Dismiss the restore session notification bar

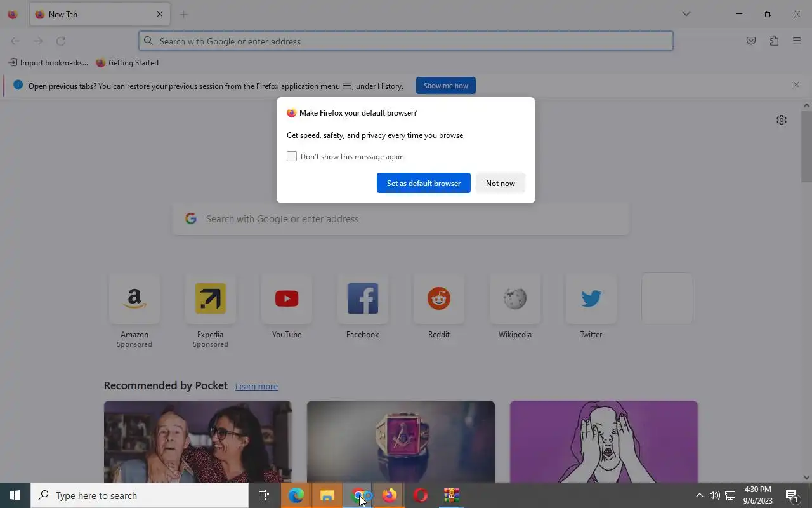796,84
